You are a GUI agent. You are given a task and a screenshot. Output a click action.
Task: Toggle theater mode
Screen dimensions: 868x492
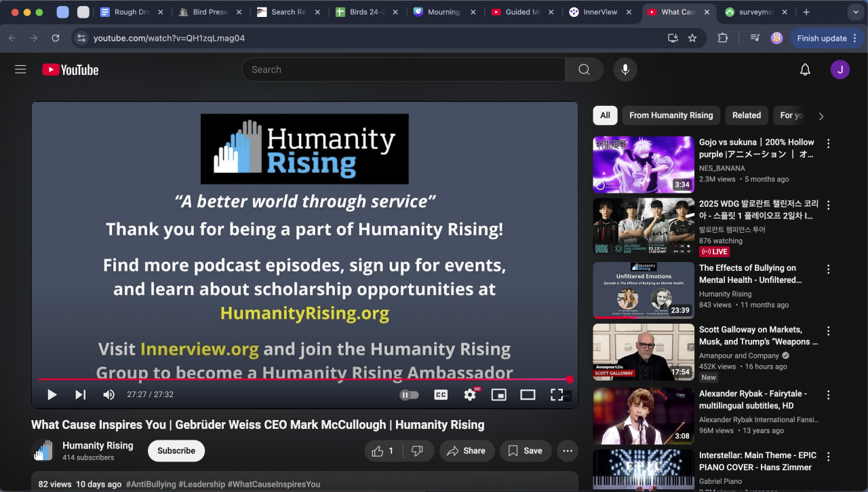[528, 394]
